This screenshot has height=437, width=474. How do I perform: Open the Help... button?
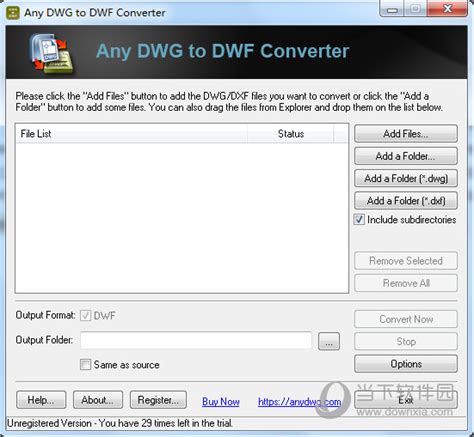coord(41,400)
